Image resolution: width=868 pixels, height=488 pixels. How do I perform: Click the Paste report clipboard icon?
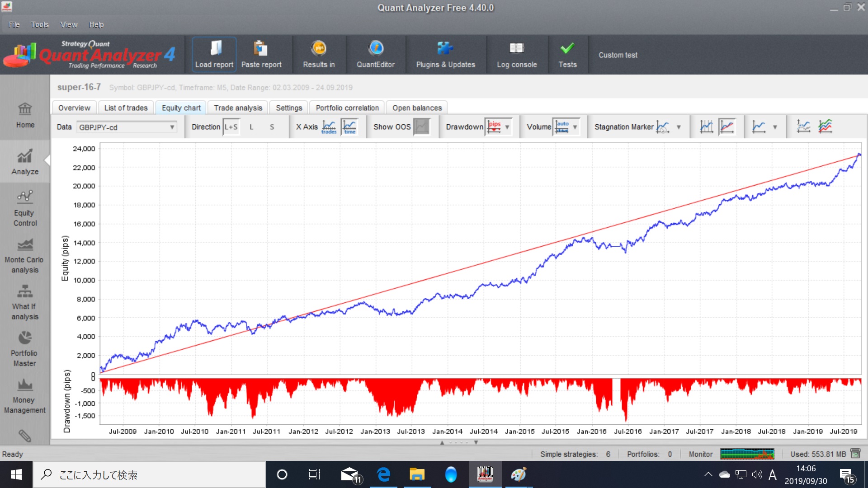(261, 49)
